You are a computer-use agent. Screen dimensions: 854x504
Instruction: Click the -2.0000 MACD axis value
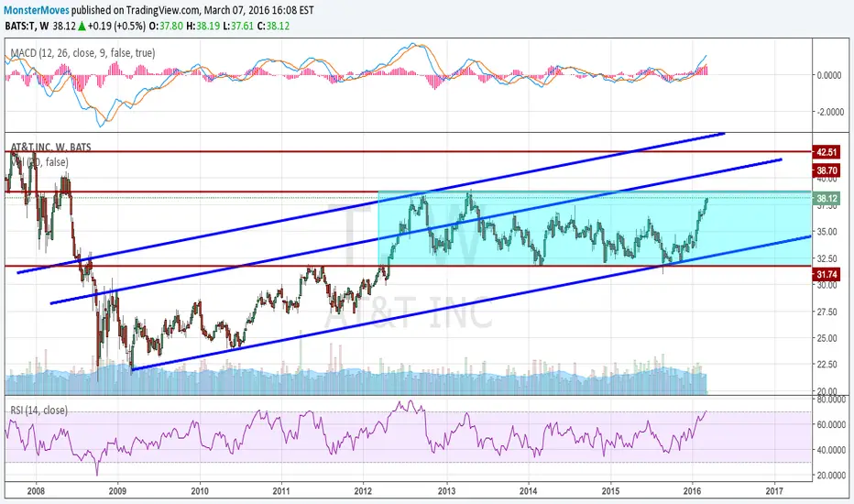829,112
